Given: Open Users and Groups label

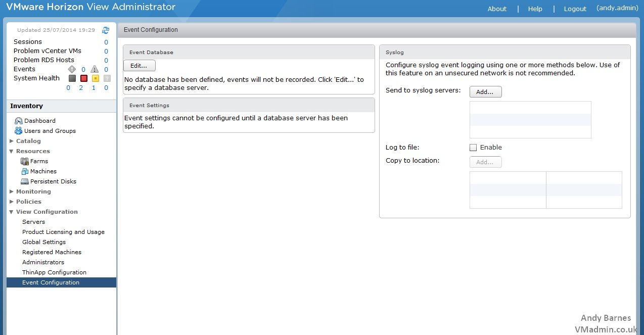Looking at the screenshot, I should 50,131.
